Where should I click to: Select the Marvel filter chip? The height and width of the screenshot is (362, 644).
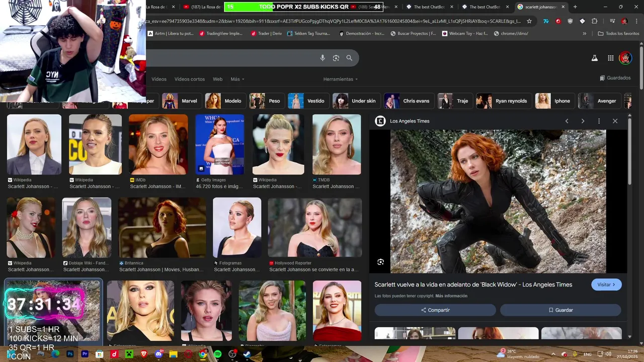pyautogui.click(x=182, y=101)
